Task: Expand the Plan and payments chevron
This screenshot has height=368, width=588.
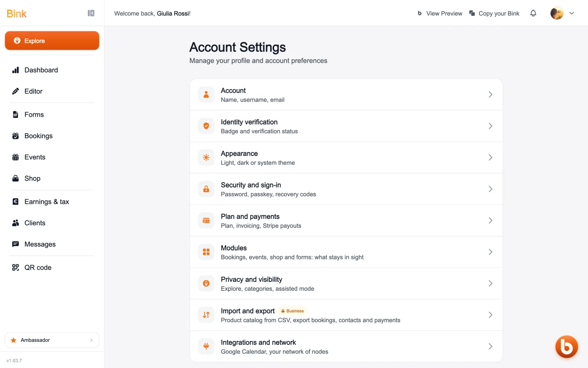Action: tap(490, 220)
